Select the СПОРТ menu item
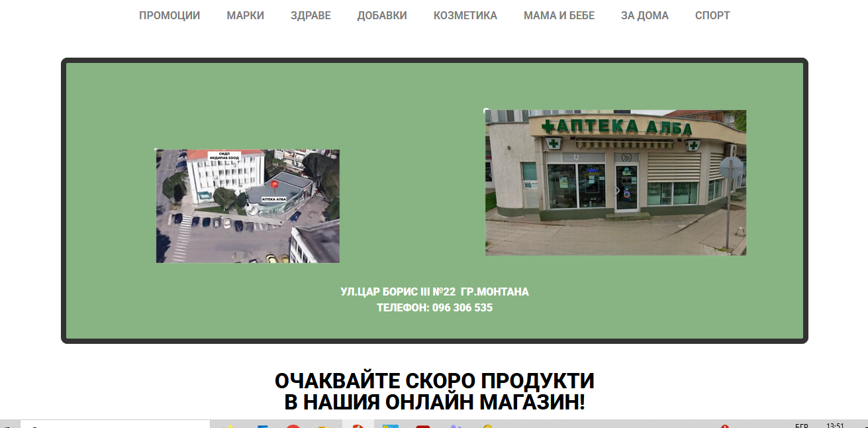The height and width of the screenshot is (428, 868). click(x=712, y=15)
